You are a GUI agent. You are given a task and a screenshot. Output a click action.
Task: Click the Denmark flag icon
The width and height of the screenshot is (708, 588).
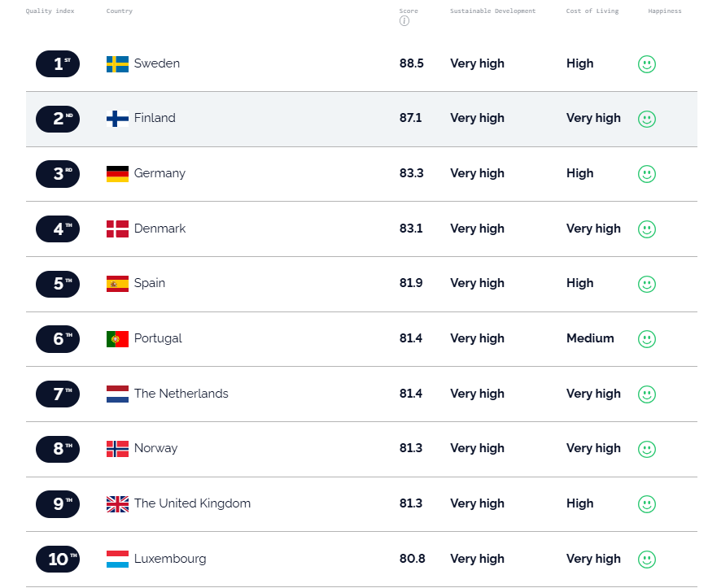click(x=117, y=229)
